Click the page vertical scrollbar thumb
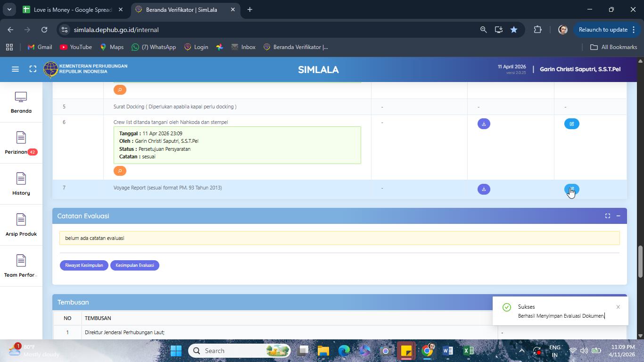Image resolution: width=644 pixels, height=362 pixels. 640,262
